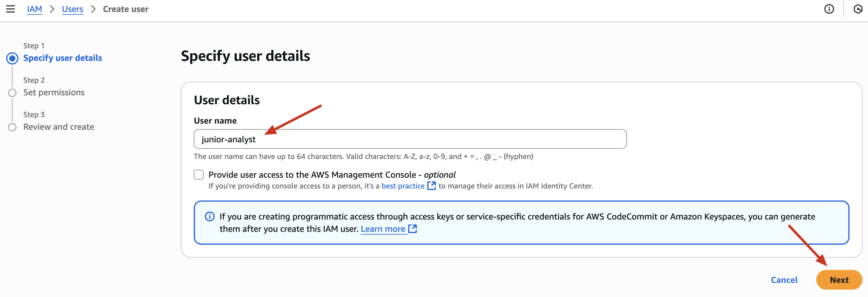Screen dimensions: 868x297
Task: Open the hamburger navigation menu
Action: [x=10, y=9]
